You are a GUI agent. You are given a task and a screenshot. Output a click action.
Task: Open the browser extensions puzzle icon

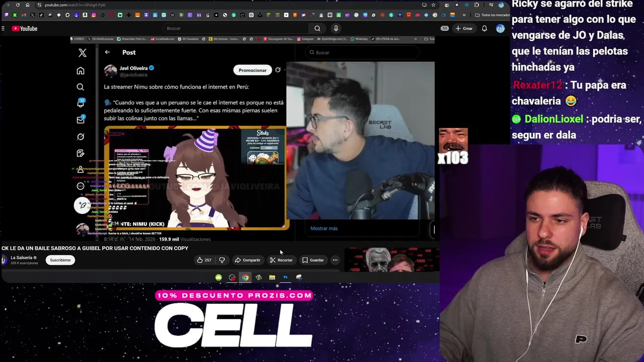point(476,5)
